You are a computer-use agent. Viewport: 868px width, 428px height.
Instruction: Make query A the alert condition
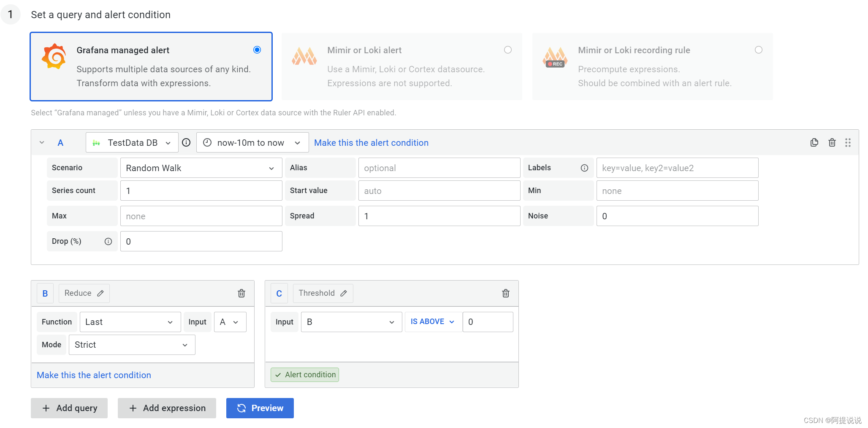coord(371,143)
